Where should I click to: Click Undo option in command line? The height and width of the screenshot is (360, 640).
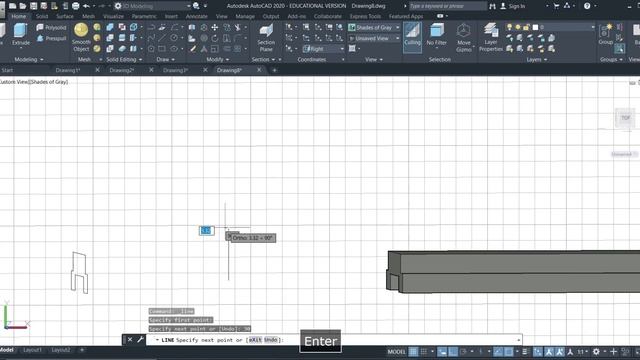(270, 340)
